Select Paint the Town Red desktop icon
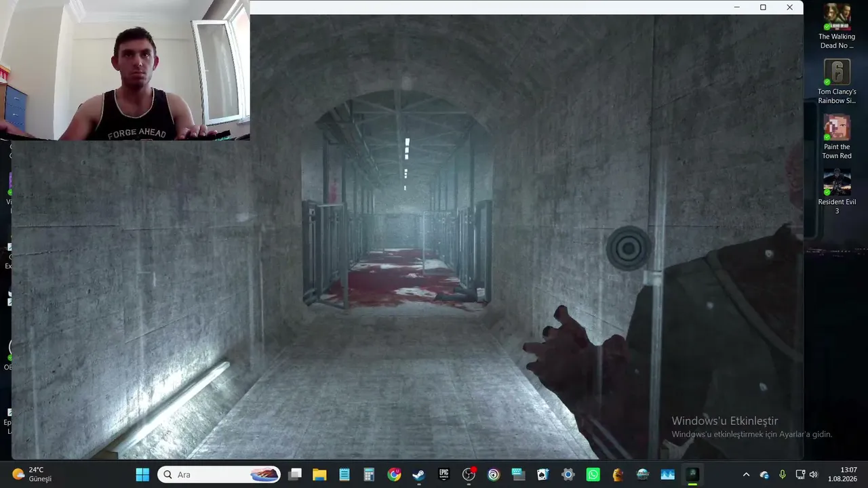Screen dimensions: 868x488 pyautogui.click(x=837, y=138)
